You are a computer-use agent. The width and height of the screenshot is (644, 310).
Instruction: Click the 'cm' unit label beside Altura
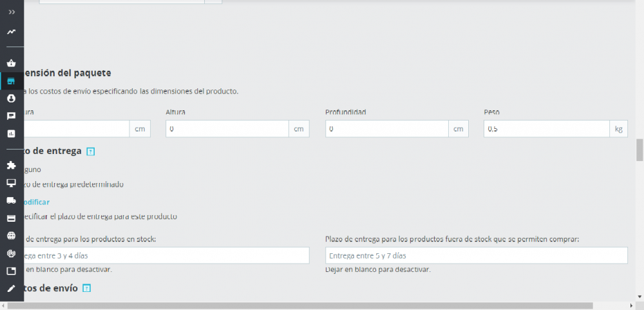pyautogui.click(x=299, y=129)
